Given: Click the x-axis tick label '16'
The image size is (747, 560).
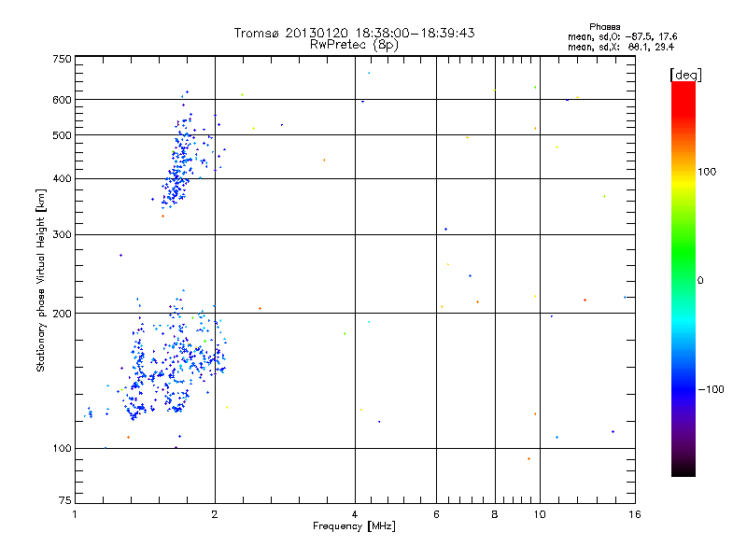Looking at the screenshot, I should point(635,514).
